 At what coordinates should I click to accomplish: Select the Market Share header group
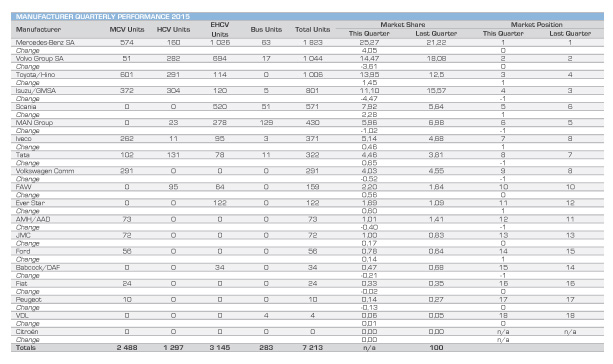click(403, 24)
